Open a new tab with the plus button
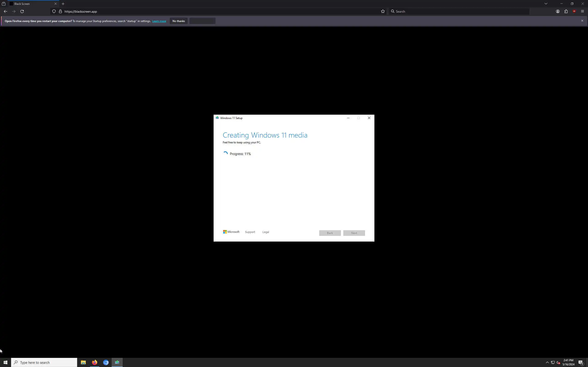The width and height of the screenshot is (588, 367). [63, 4]
